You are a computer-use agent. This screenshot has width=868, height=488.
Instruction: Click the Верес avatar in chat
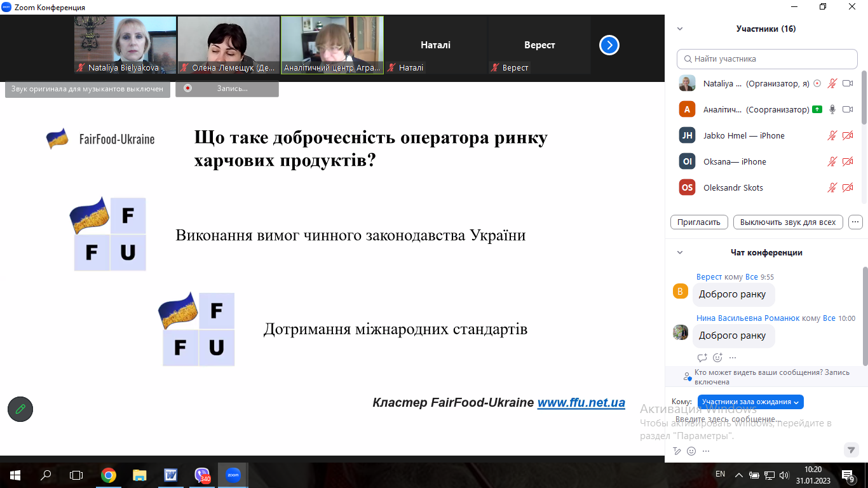pyautogui.click(x=681, y=291)
